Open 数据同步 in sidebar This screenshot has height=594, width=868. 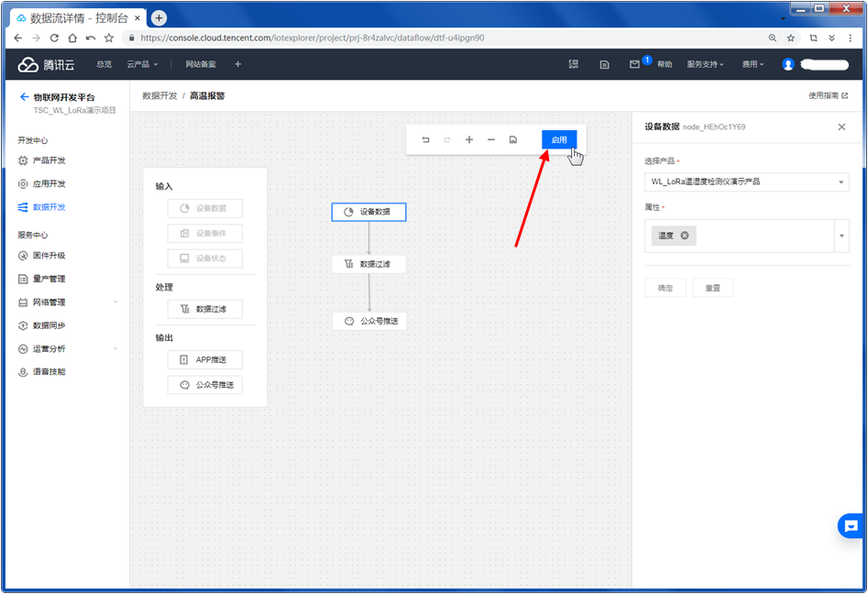[42, 325]
